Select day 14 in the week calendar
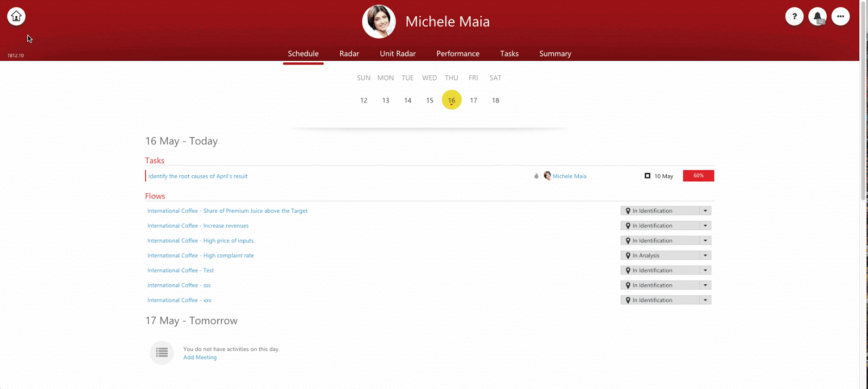Viewport: 868px width, 389px height. (x=407, y=100)
